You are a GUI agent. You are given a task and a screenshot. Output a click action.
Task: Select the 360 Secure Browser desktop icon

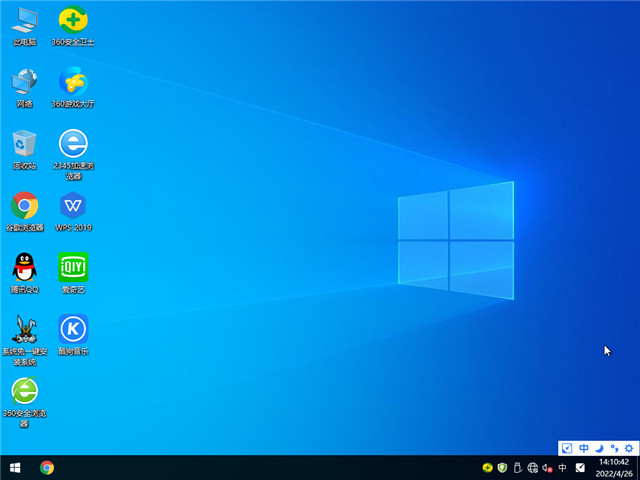coord(24,391)
